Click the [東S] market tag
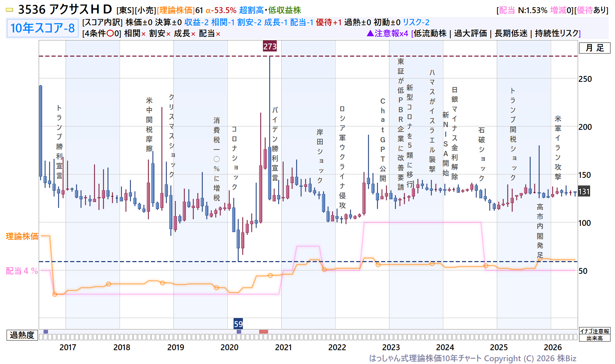Image resolution: width=615 pixels, height=364 pixels. point(125,10)
